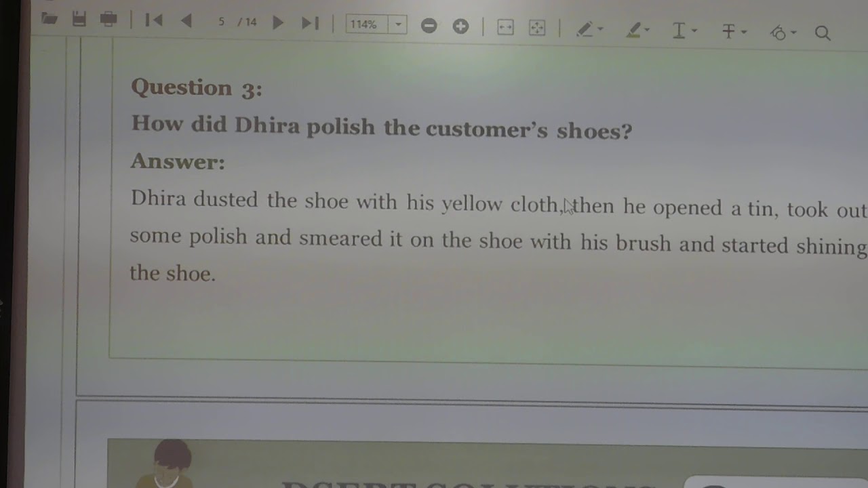
Task: Save the document with the floppy icon
Action: point(79,19)
